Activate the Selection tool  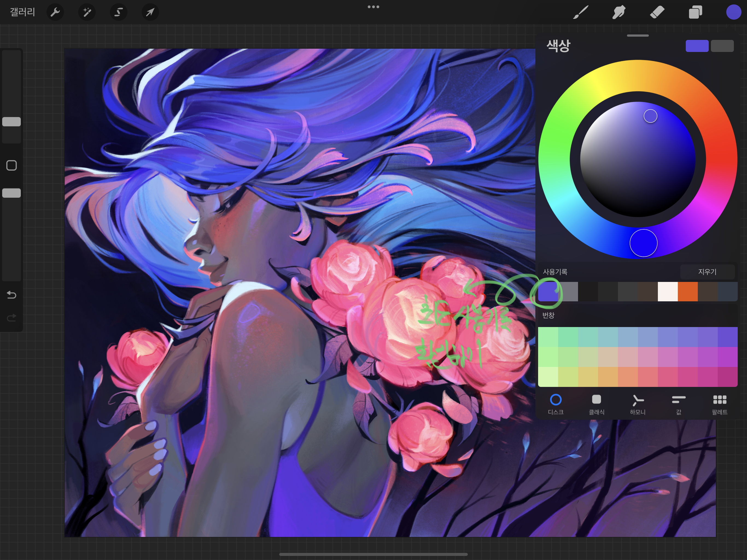118,13
